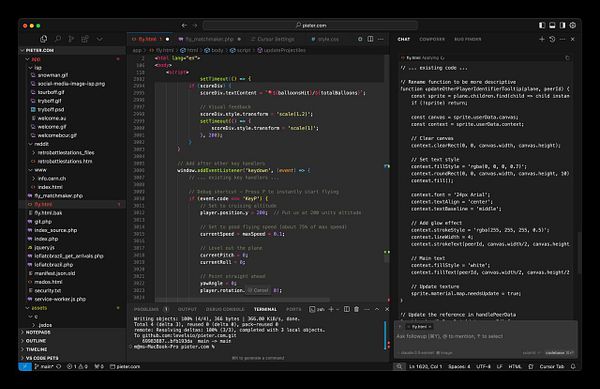The width and height of the screenshot is (600, 389).
Task: Toggle the primary sidebar layout icon
Action: pyautogui.click(x=542, y=25)
